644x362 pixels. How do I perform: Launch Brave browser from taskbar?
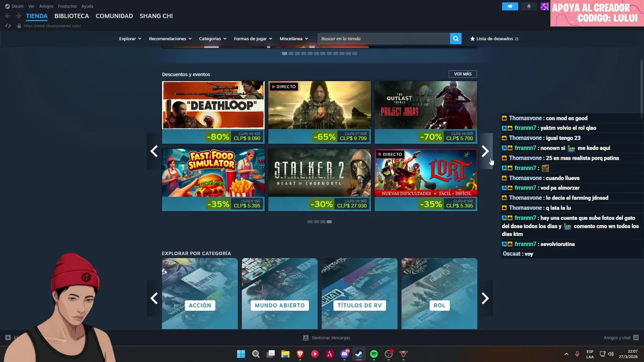coord(300,354)
